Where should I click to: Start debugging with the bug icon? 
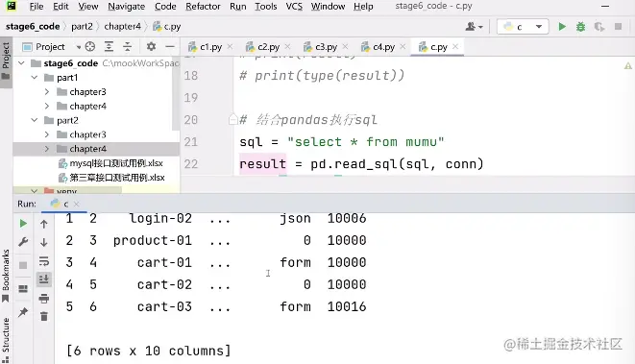coord(580,27)
